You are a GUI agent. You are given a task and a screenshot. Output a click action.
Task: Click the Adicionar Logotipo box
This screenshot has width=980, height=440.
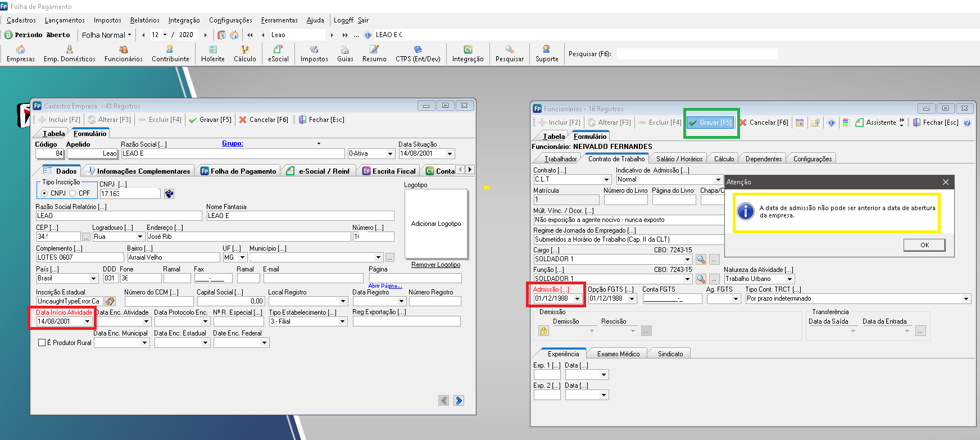click(435, 224)
